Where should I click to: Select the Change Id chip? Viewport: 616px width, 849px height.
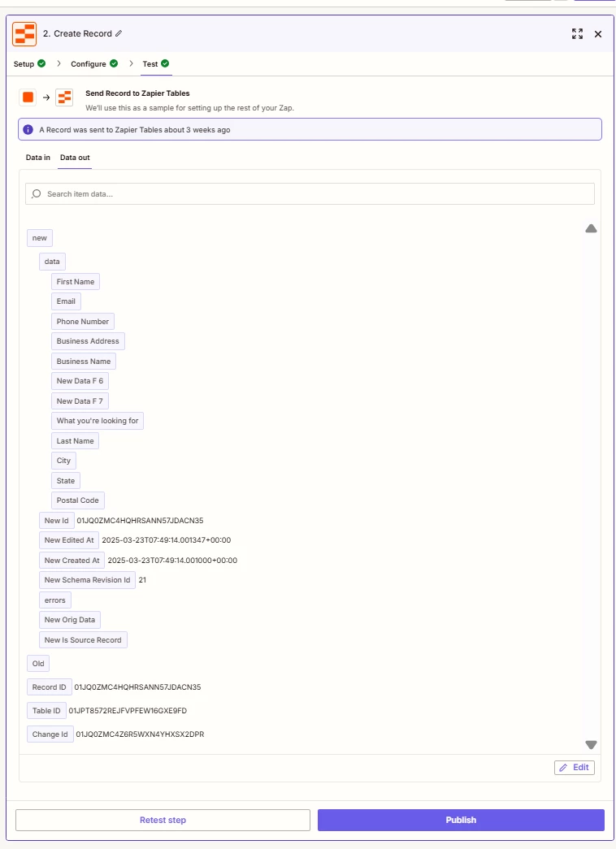[50, 734]
